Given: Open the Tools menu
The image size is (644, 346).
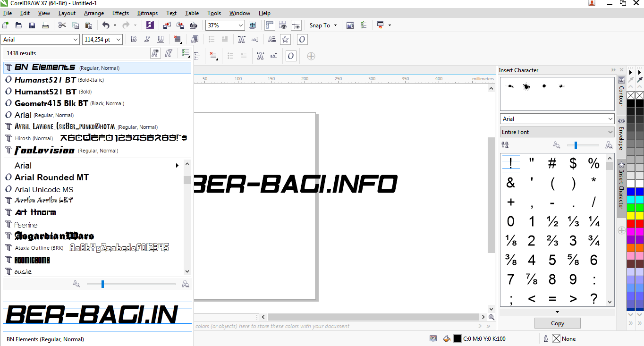Looking at the screenshot, I should tap(214, 13).
